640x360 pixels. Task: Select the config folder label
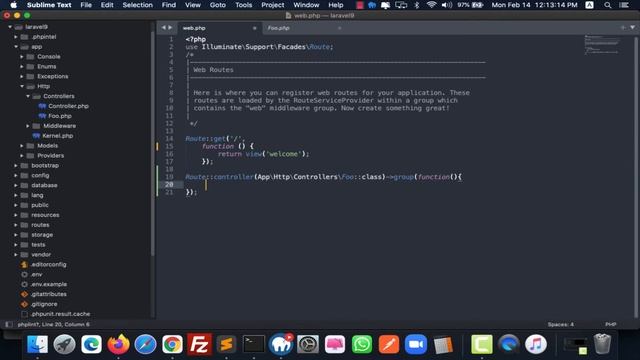pyautogui.click(x=40, y=176)
